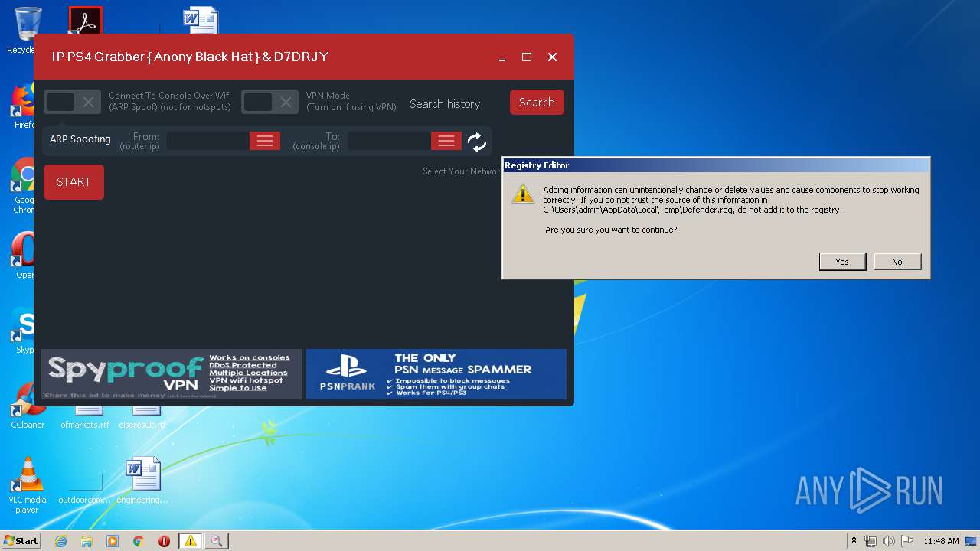Image resolution: width=980 pixels, height=551 pixels.
Task: Show hidden system tray icons
Action: [854, 541]
